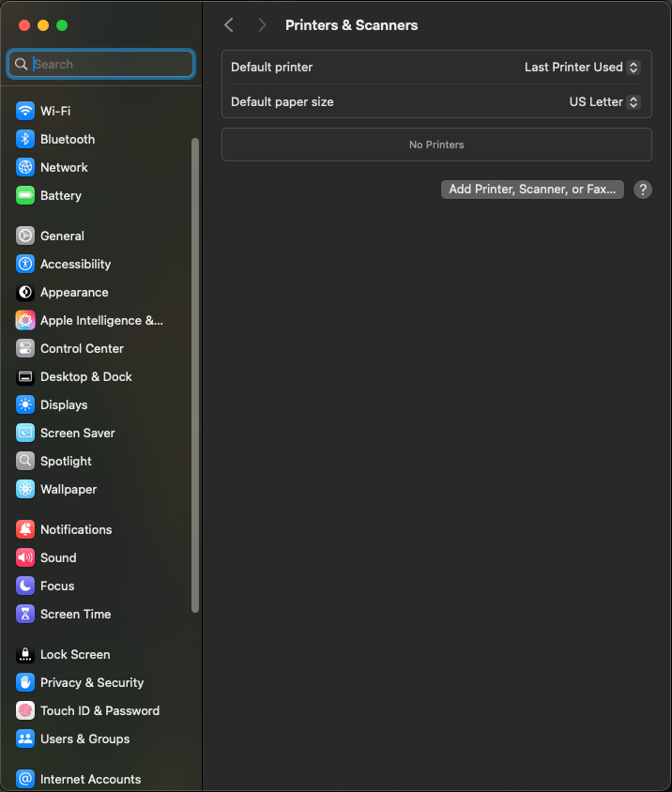Click the green Battery icon
This screenshot has width=672, height=792.
(25, 195)
